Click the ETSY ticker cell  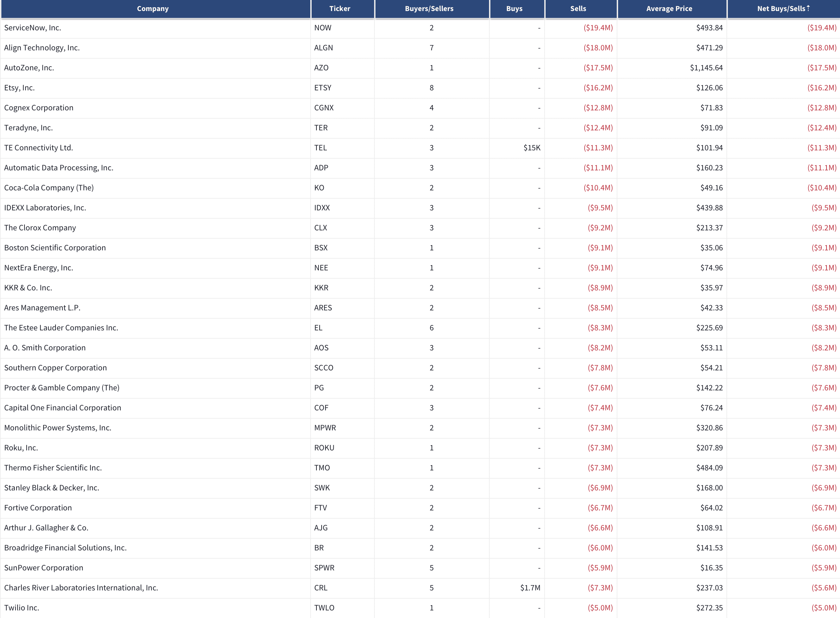tap(323, 88)
